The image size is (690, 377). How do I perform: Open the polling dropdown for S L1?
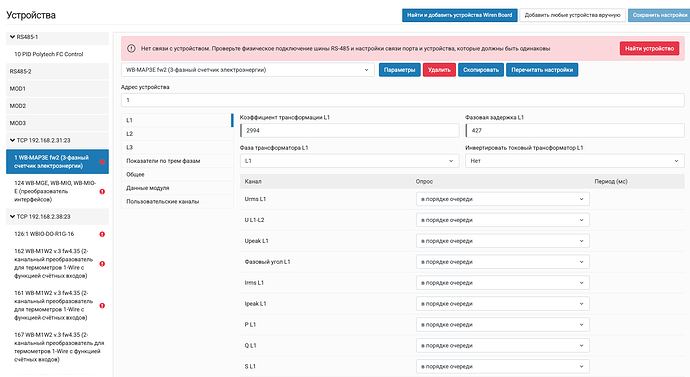point(503,366)
